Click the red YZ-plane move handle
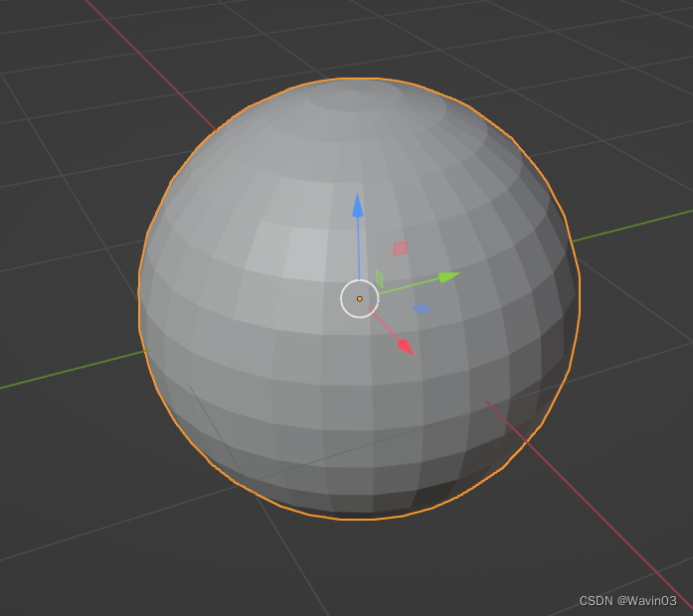This screenshot has width=693, height=616. click(400, 248)
